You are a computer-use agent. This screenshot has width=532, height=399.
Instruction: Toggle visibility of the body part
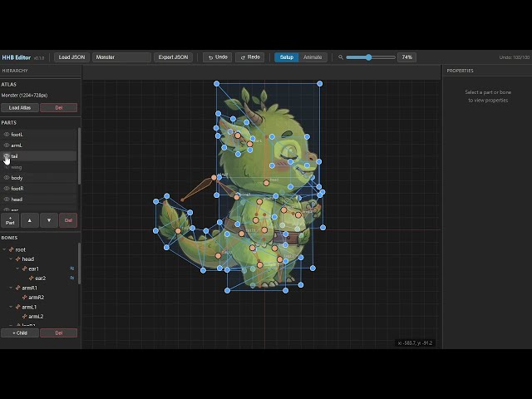tap(7, 178)
